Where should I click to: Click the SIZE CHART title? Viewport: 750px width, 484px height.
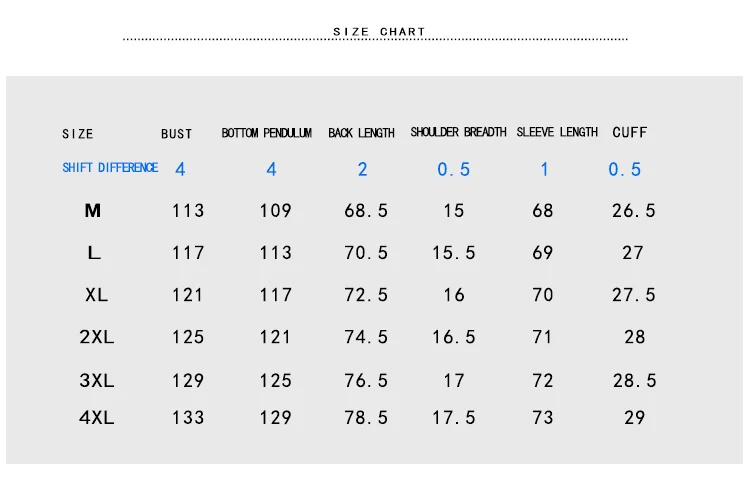pyautogui.click(x=379, y=32)
